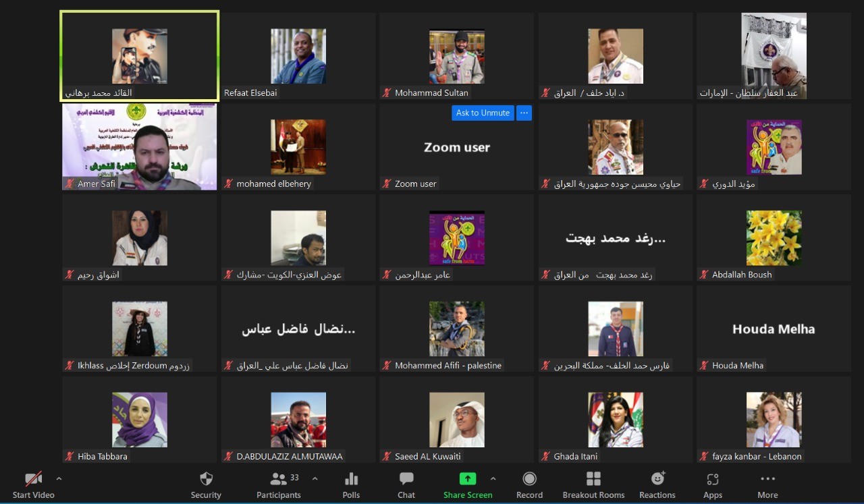Open the Apps icon
This screenshot has height=504, width=864.
point(712,479)
